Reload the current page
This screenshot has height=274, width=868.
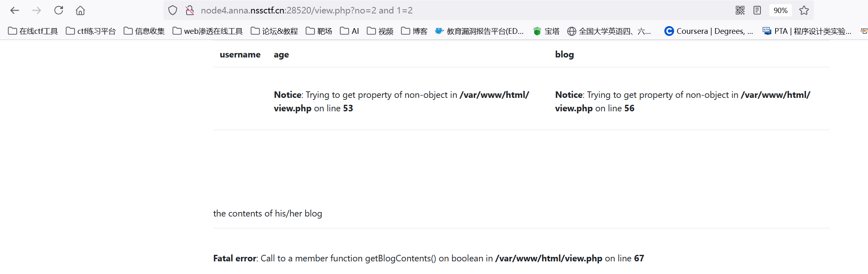[x=59, y=11]
